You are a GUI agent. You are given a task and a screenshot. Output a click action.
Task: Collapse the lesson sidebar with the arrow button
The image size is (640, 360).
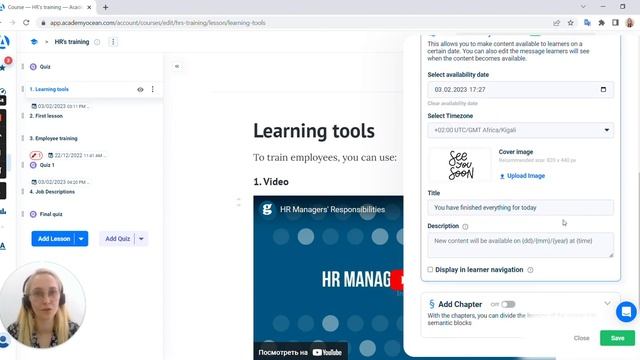[x=177, y=66]
